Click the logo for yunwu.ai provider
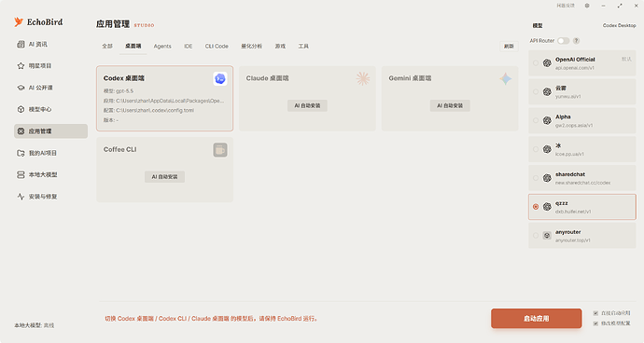644x343 pixels. pyautogui.click(x=547, y=92)
